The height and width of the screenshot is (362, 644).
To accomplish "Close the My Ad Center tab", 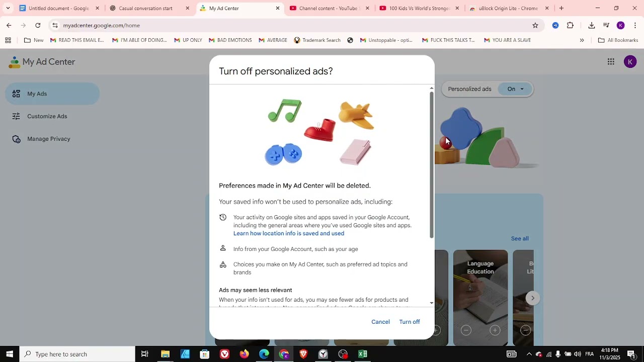I will click(x=278, y=8).
